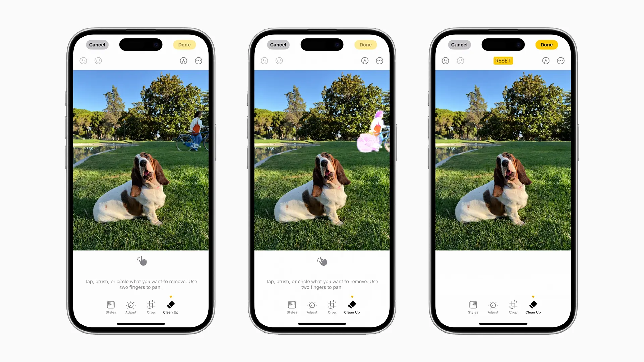Switch to the Adjust tab
The width and height of the screenshot is (644, 362).
(130, 307)
